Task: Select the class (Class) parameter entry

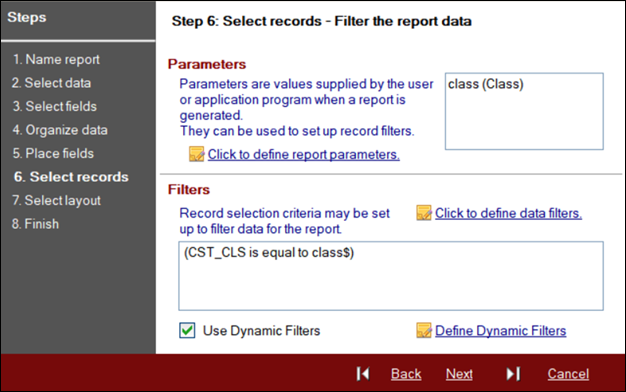Action: tap(485, 84)
